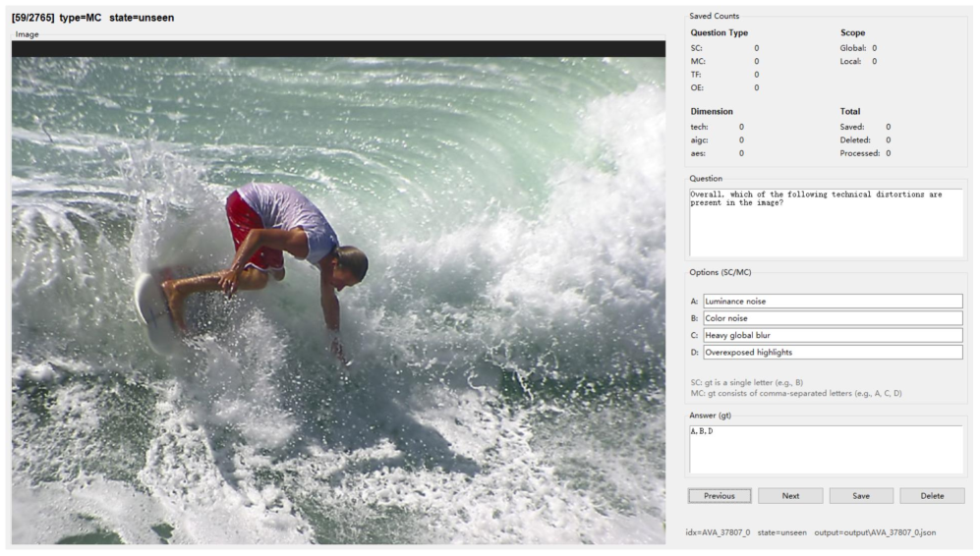Click the Saved Counts group title
Viewport: 980px width, 556px height.
click(715, 16)
